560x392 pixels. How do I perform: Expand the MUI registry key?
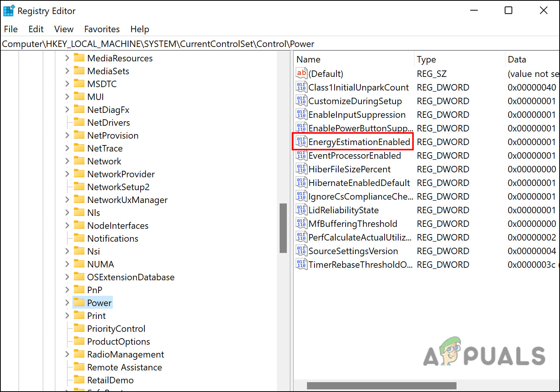pos(67,97)
